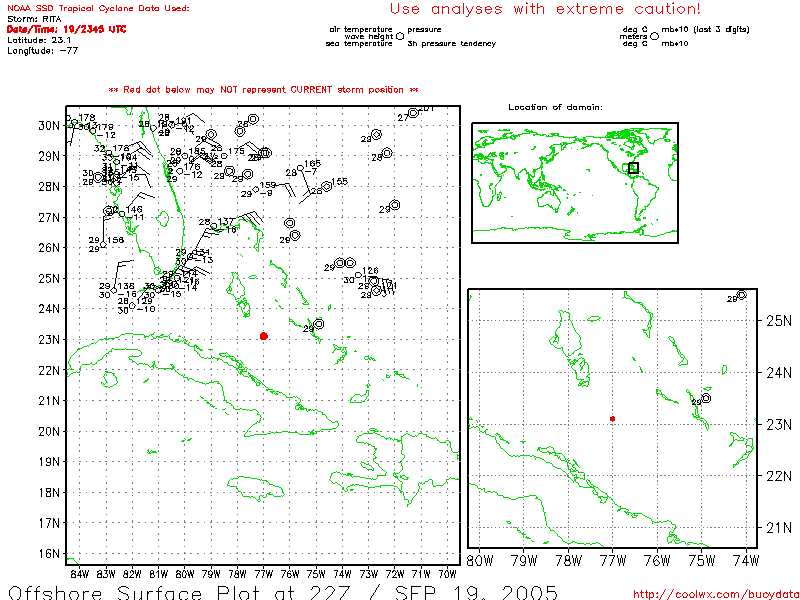
Task: Select the station circle labeled 165 and -7
Action: pos(300,168)
